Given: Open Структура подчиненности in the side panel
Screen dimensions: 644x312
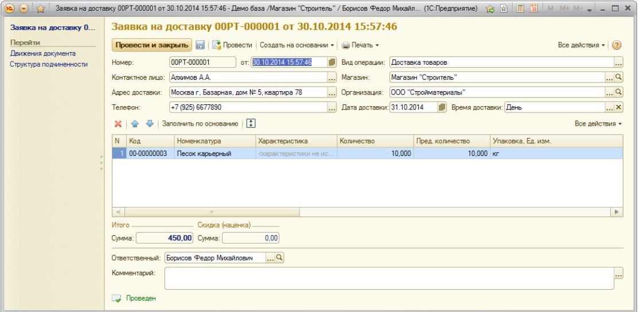Looking at the screenshot, I should [49, 64].
